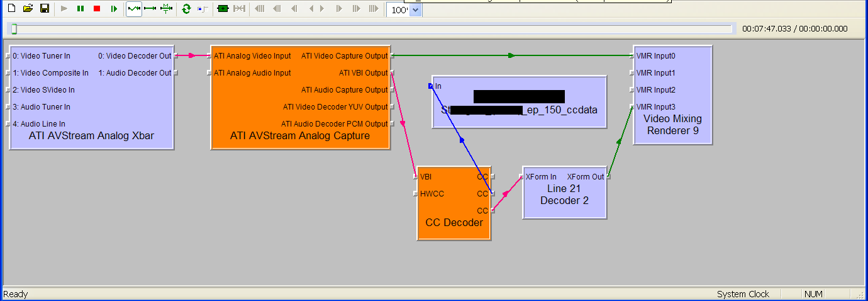This screenshot has width=868, height=301.
Task: Click the 2: Video SVideo In pin
Action: point(43,90)
